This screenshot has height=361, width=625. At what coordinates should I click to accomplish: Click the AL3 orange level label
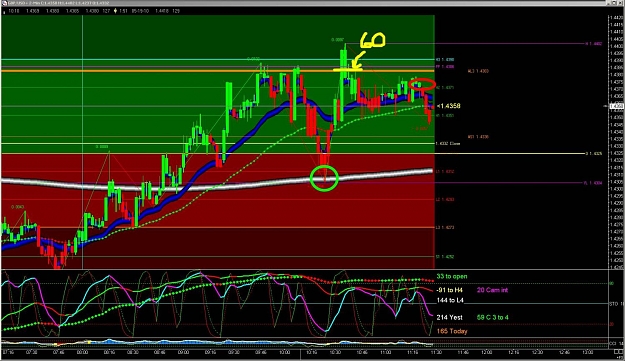point(478,71)
